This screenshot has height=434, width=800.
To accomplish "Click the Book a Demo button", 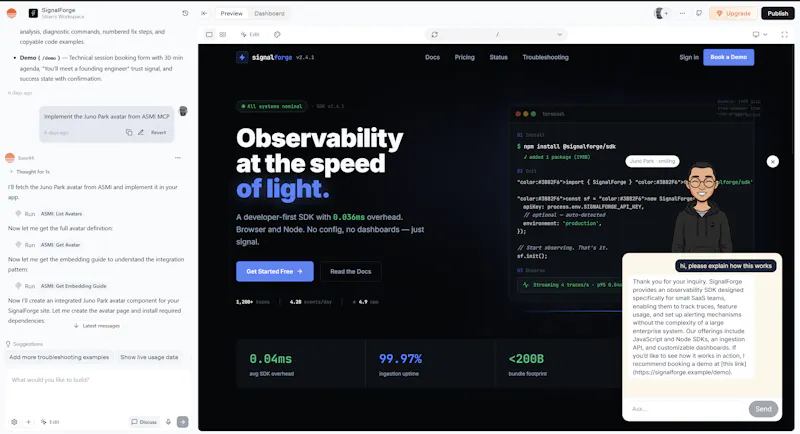I will pyautogui.click(x=729, y=57).
